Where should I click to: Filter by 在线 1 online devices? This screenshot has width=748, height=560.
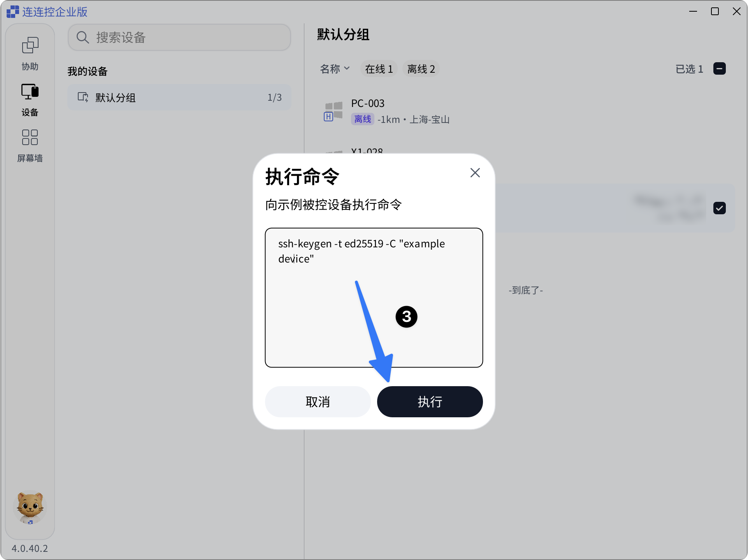click(379, 69)
